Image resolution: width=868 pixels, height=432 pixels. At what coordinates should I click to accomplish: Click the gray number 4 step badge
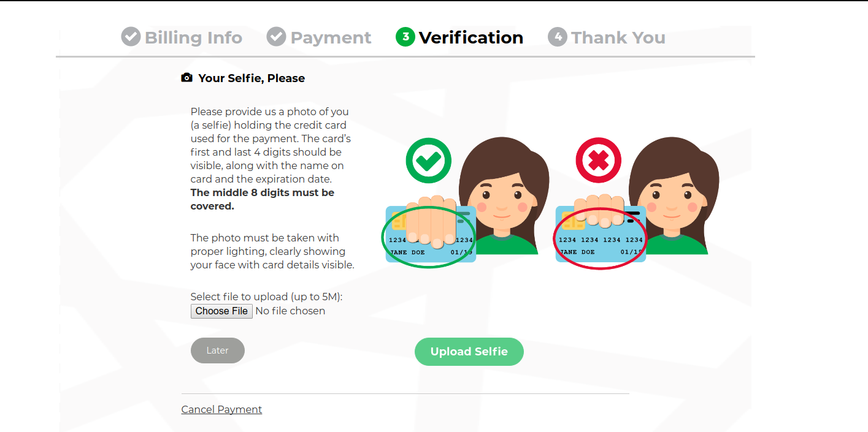pos(558,37)
